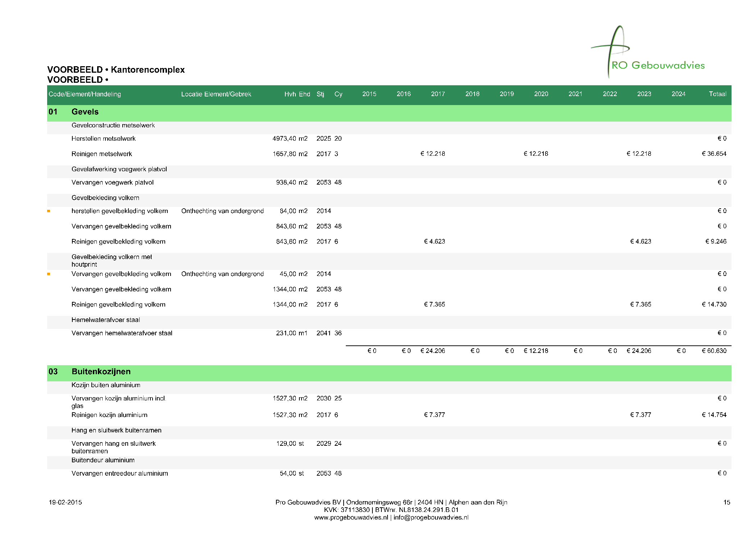Click the 4973,40 m2 quantity

tap(290, 139)
